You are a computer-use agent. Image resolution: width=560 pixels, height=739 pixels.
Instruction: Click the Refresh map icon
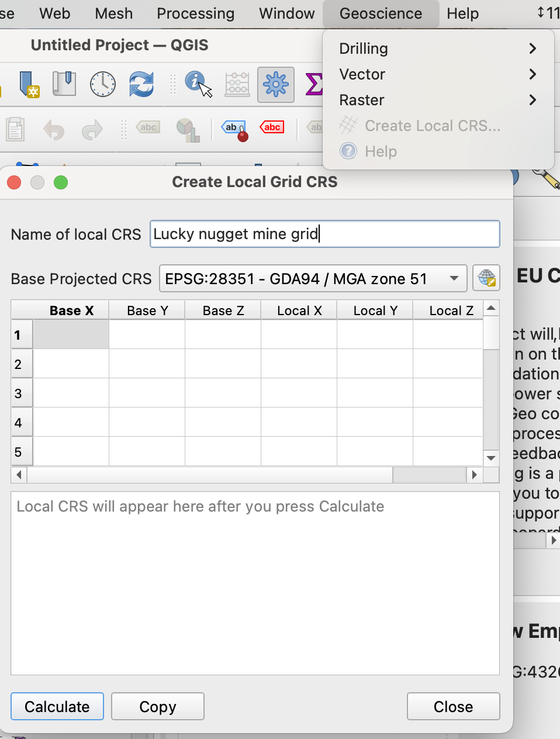141,84
